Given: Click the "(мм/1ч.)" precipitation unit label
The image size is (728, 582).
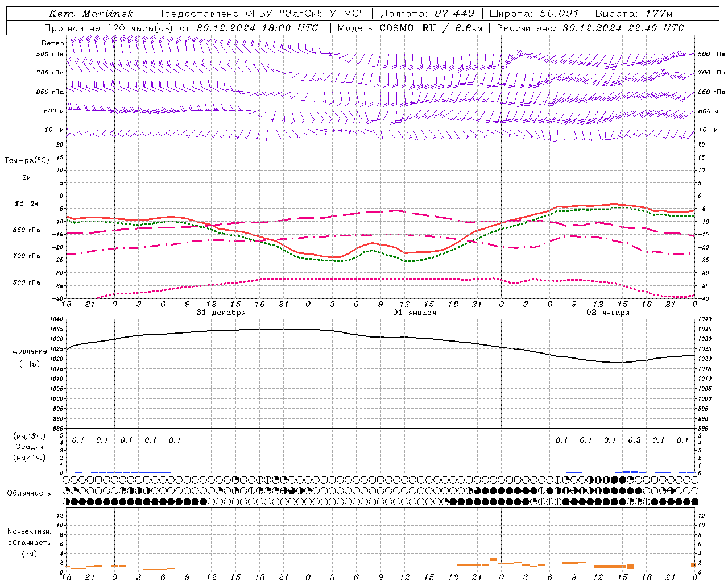Looking at the screenshot, I should 29,458.
